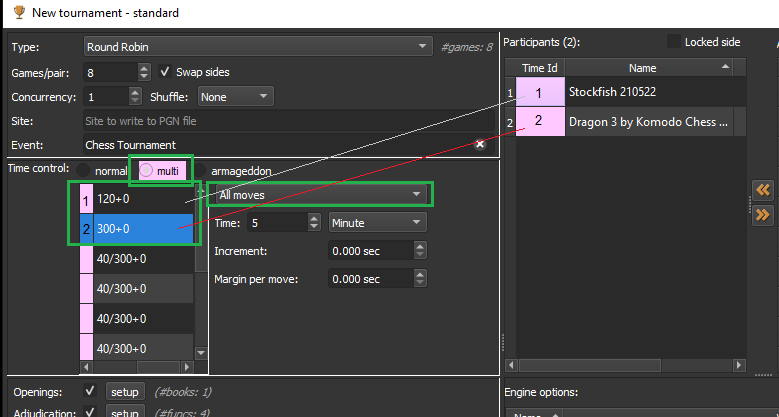The width and height of the screenshot is (779, 417).
Task: Select the multi time control radio
Action: 146,170
